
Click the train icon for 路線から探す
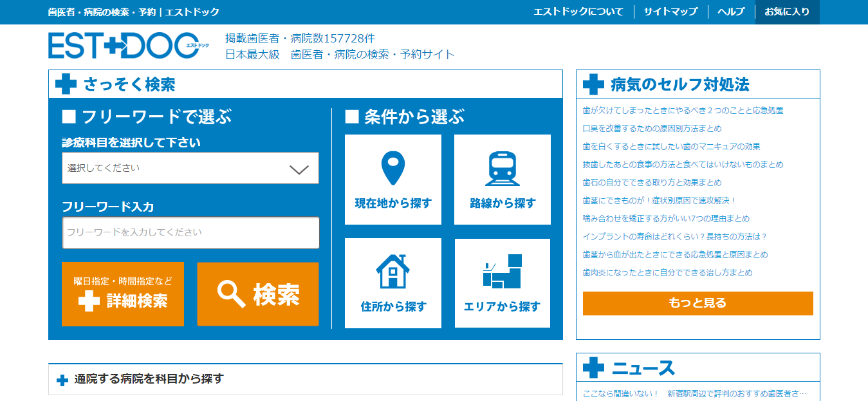[503, 169]
